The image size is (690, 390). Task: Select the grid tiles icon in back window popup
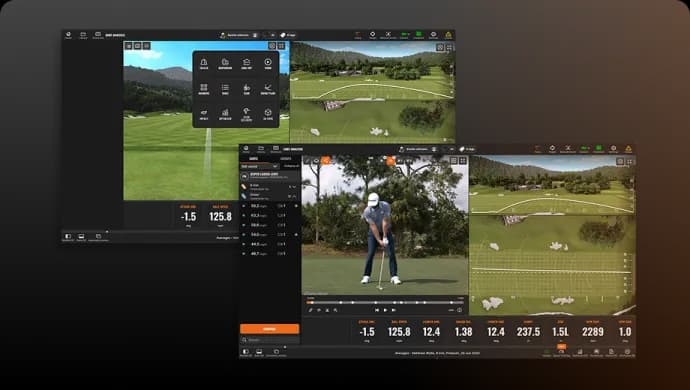click(204, 89)
